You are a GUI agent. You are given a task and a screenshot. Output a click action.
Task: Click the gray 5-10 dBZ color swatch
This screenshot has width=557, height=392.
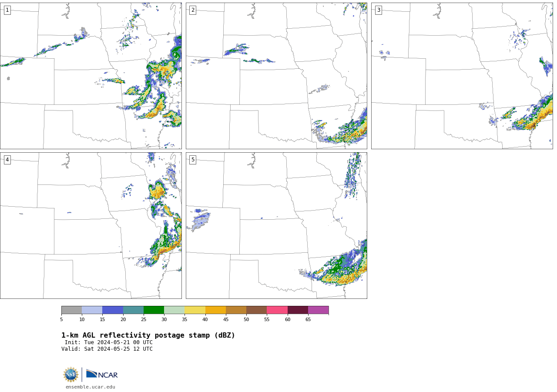click(x=71, y=310)
